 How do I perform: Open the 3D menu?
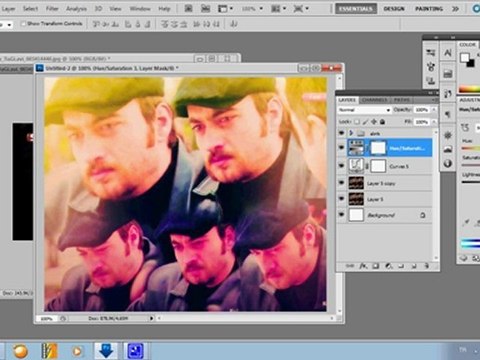click(98, 8)
